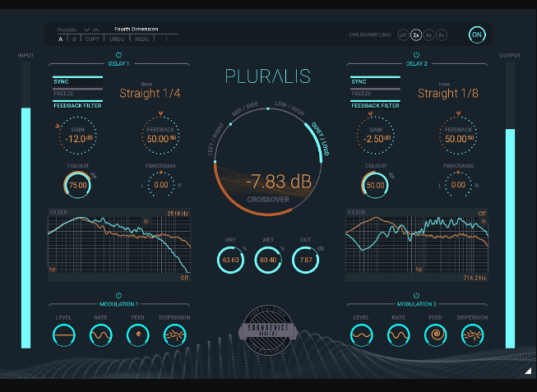Screen dimensions: 537x392
Task: Toggle Delay 1 FREEZE
Action: coord(78,93)
